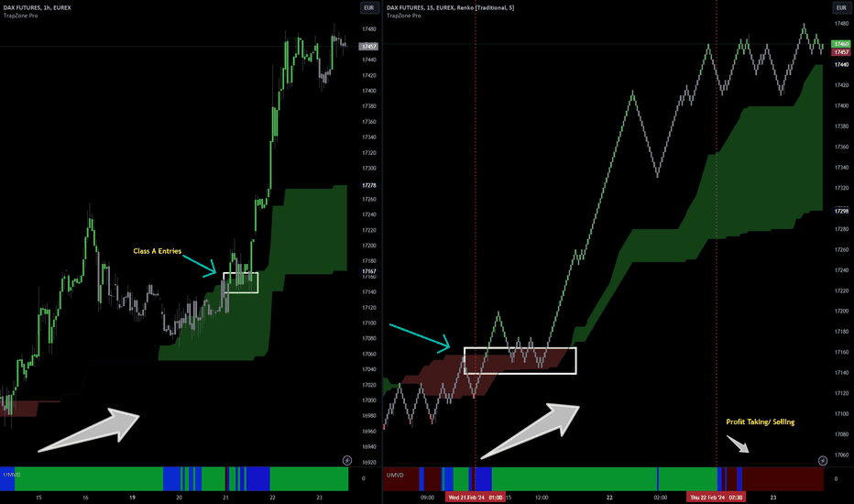This screenshot has height=504, width=854.
Task: Click 17200 value on right price axis
Action: [x=841, y=311]
